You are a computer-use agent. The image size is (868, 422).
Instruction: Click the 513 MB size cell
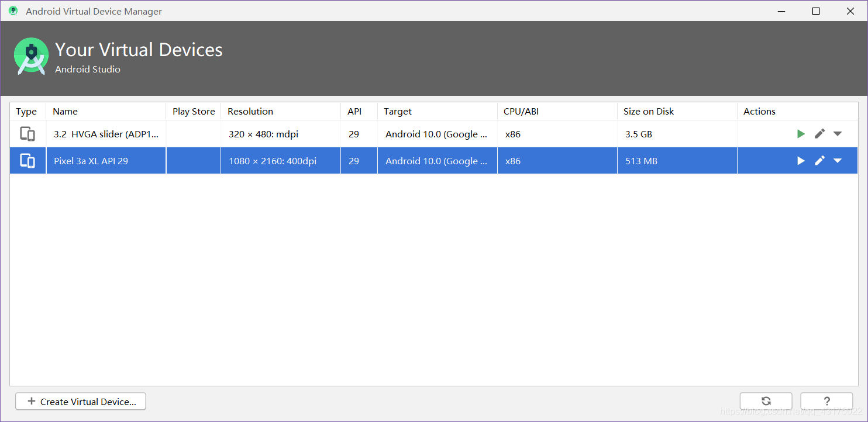(677, 161)
